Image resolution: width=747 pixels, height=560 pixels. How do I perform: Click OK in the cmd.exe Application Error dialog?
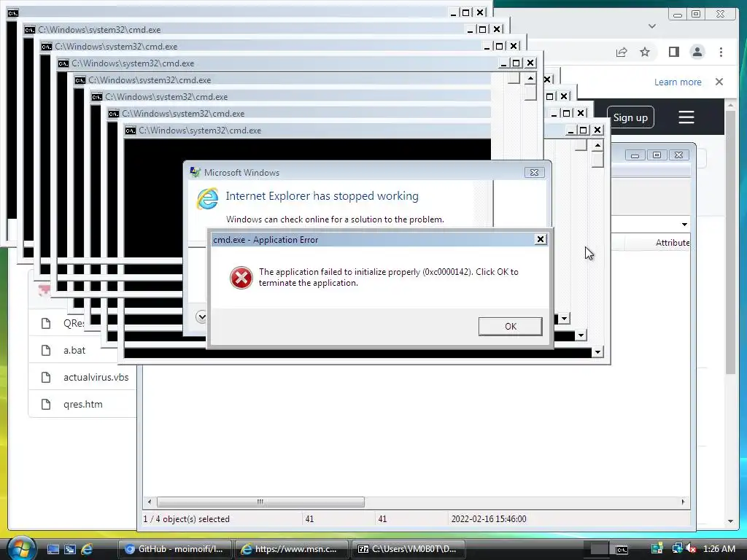(510, 326)
